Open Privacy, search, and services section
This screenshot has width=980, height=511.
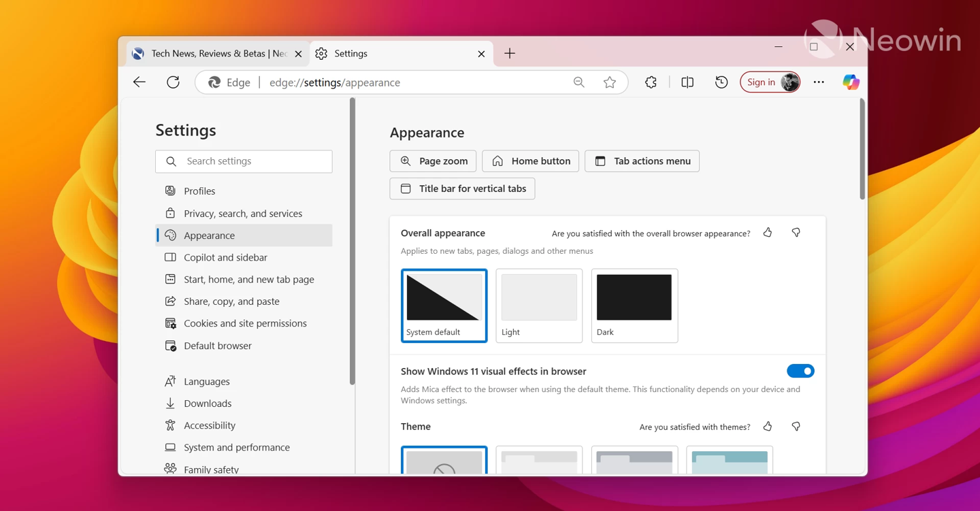(x=244, y=213)
